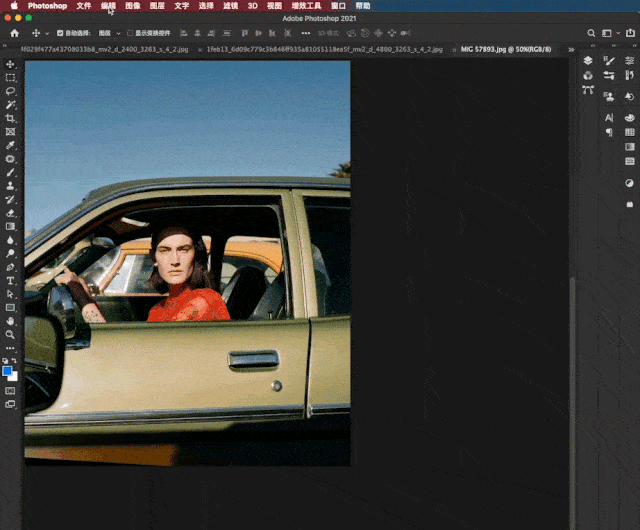
Task: Open the 滤镜 (Filter) menu
Action: 231,6
